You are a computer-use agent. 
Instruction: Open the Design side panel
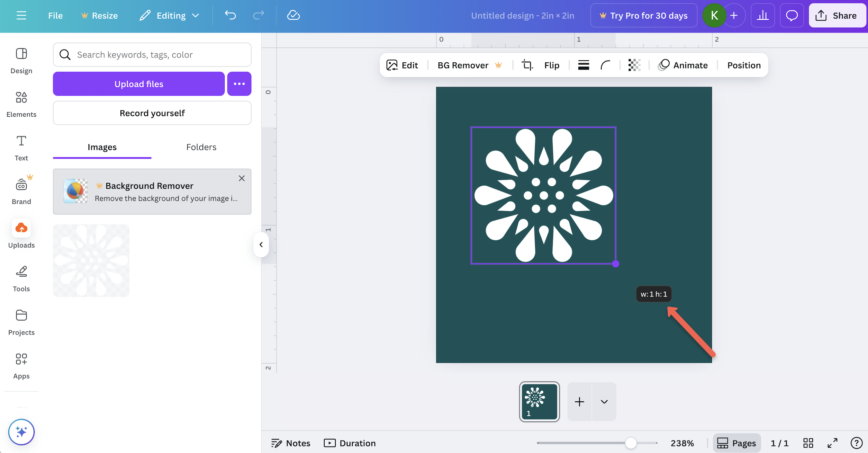click(21, 61)
